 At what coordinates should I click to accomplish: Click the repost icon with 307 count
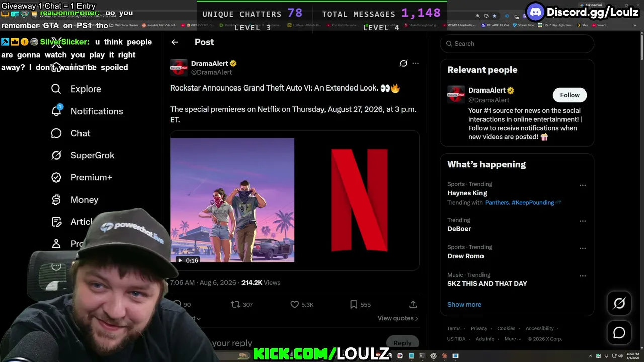tap(235, 304)
